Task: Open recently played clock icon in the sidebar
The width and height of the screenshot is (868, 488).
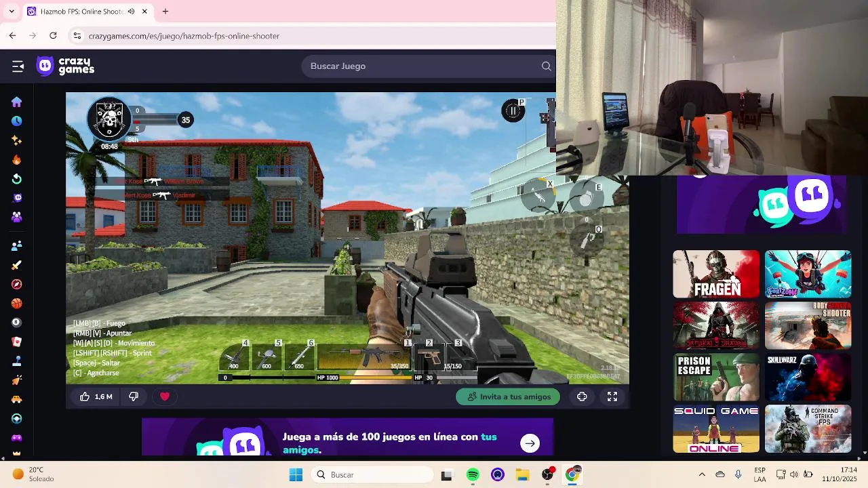Action: click(x=17, y=121)
